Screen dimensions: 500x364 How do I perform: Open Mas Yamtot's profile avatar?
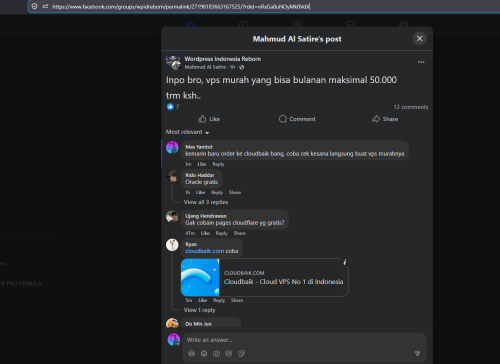click(172, 147)
